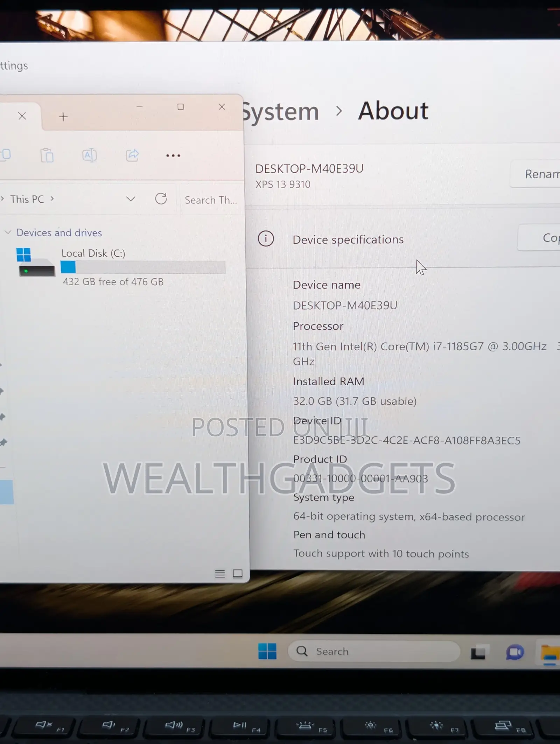560x744 pixels.
Task: Click the Rename this PC button
Action: 535,174
